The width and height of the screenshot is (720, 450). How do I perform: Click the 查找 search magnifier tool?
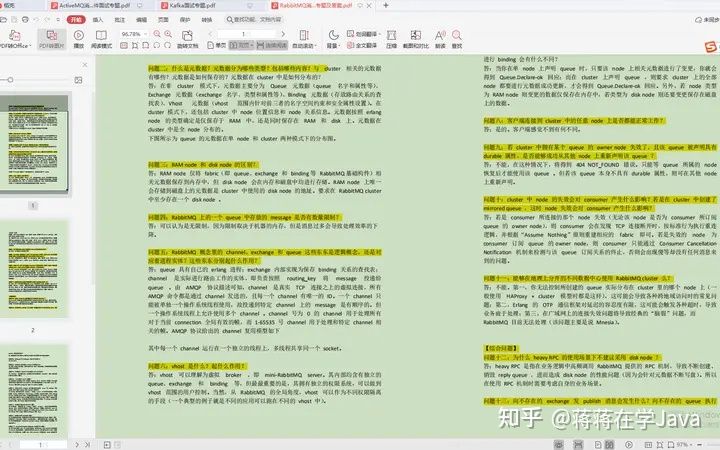point(456,39)
